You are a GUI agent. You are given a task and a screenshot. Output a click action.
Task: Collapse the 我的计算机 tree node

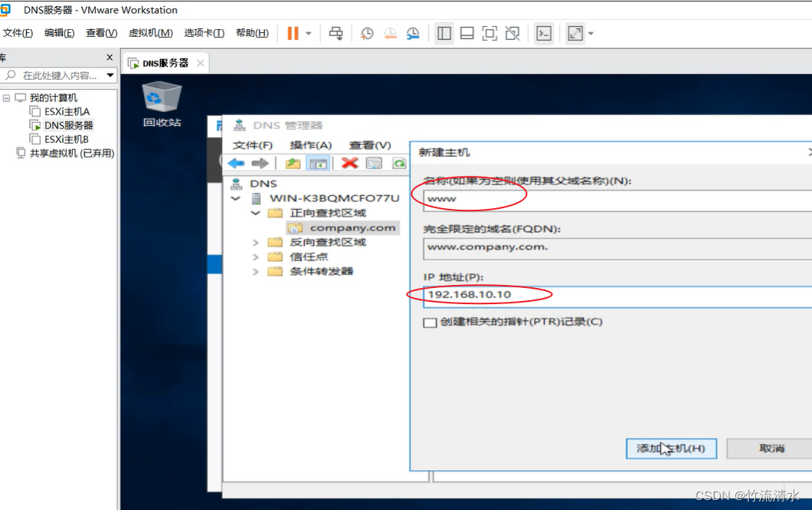[x=6, y=98]
